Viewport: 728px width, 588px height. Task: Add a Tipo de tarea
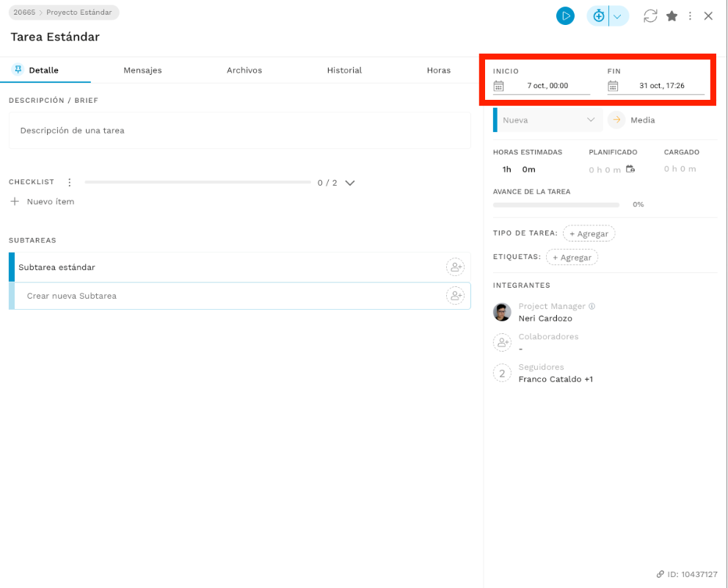[x=589, y=233]
